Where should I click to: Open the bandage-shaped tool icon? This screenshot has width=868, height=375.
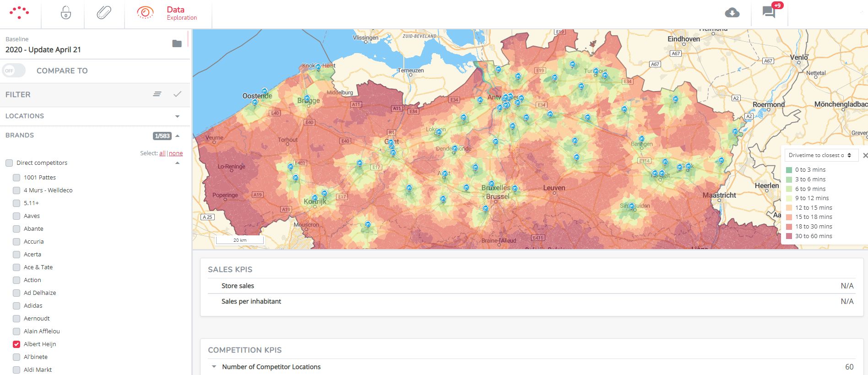point(104,13)
